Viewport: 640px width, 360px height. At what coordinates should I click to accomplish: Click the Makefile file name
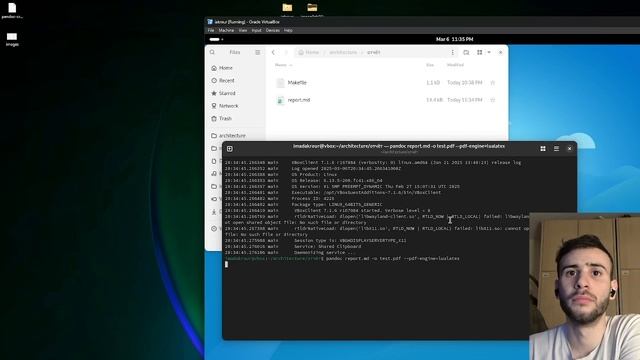point(297,82)
